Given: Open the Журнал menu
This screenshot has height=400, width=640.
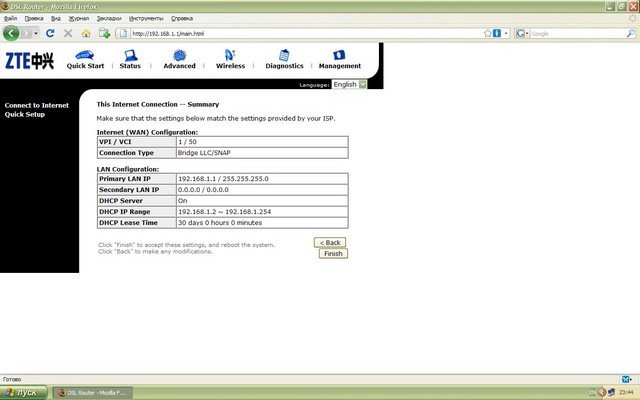Looking at the screenshot, I should coord(78,18).
